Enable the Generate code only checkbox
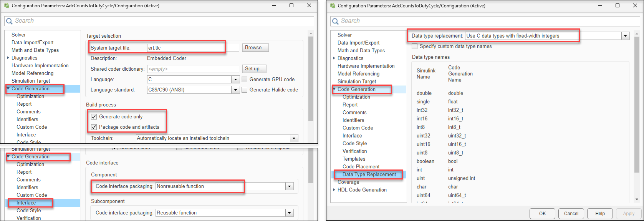Viewport: 644px width, 221px height. pos(94,117)
